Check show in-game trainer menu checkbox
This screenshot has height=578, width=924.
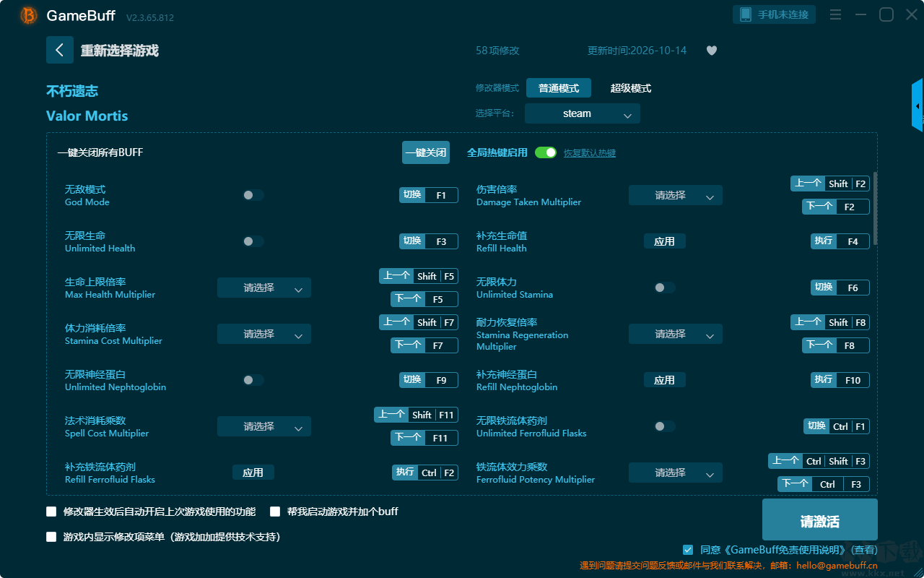coord(51,537)
